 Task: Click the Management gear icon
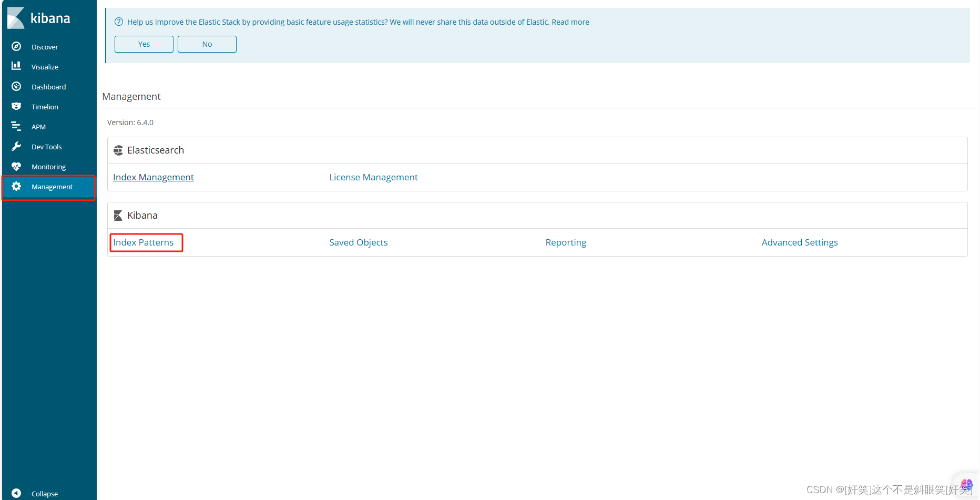16,186
